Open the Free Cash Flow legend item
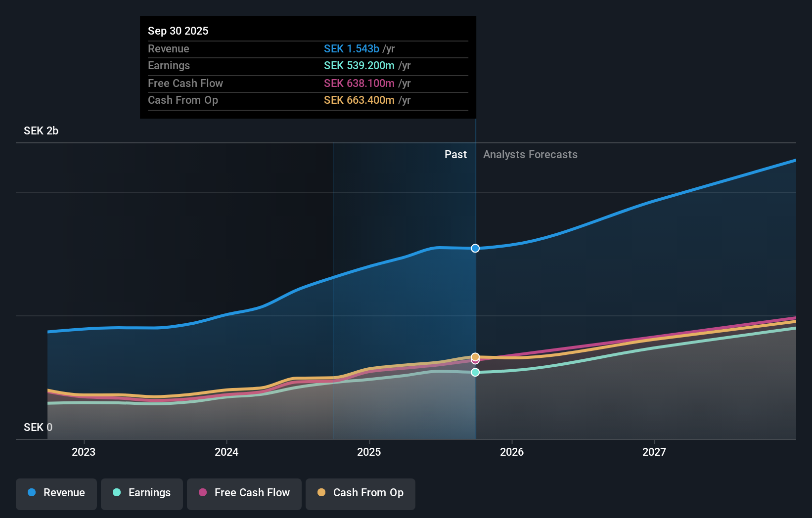Image resolution: width=812 pixels, height=518 pixels. (244, 493)
